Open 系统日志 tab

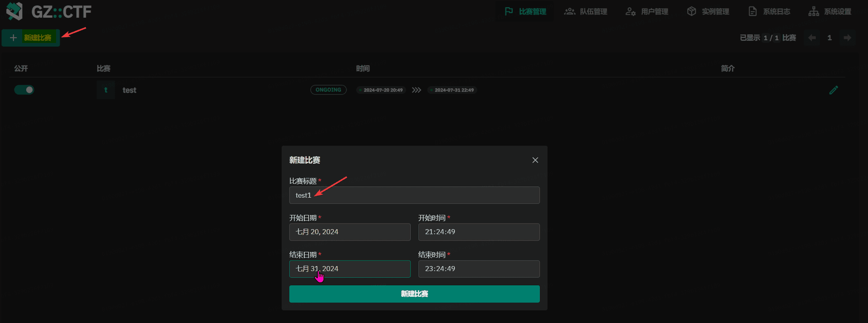pyautogui.click(x=769, y=11)
